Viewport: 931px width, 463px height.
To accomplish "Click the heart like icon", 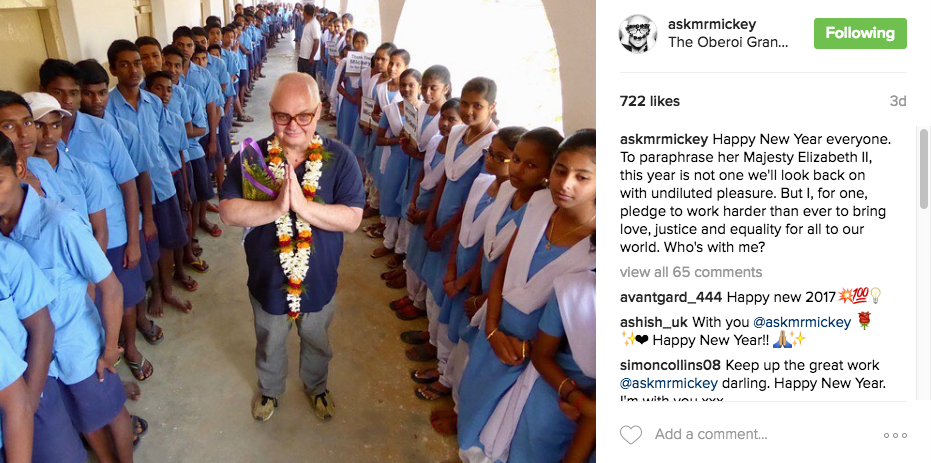I will point(631,435).
